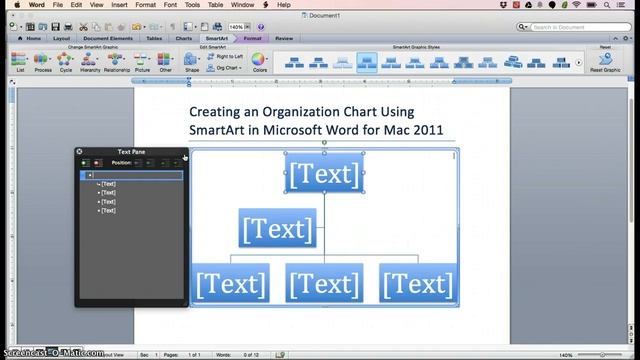Screen dimensions: 640x360
Task: Open the Hierarchy SmartArt gallery
Action: coord(90,62)
